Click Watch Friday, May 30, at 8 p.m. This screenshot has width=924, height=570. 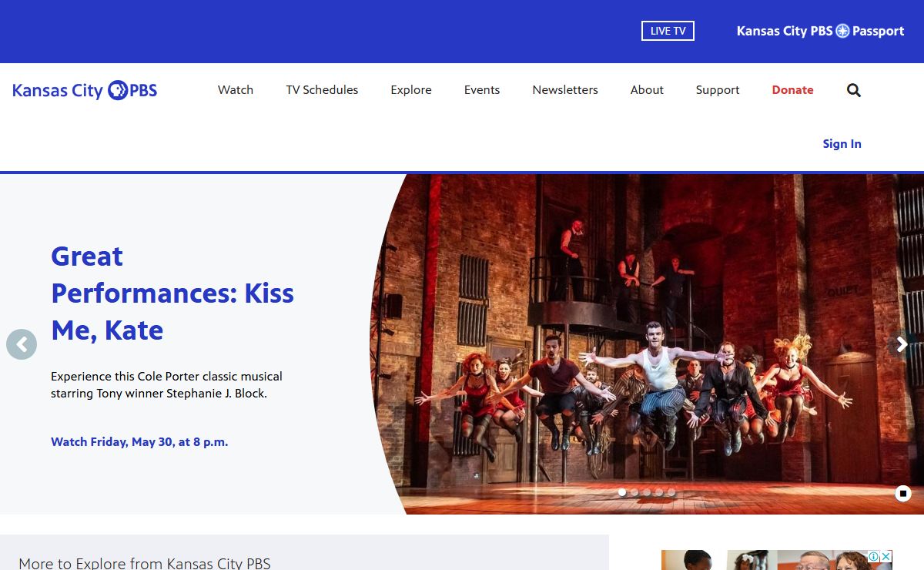tap(139, 442)
